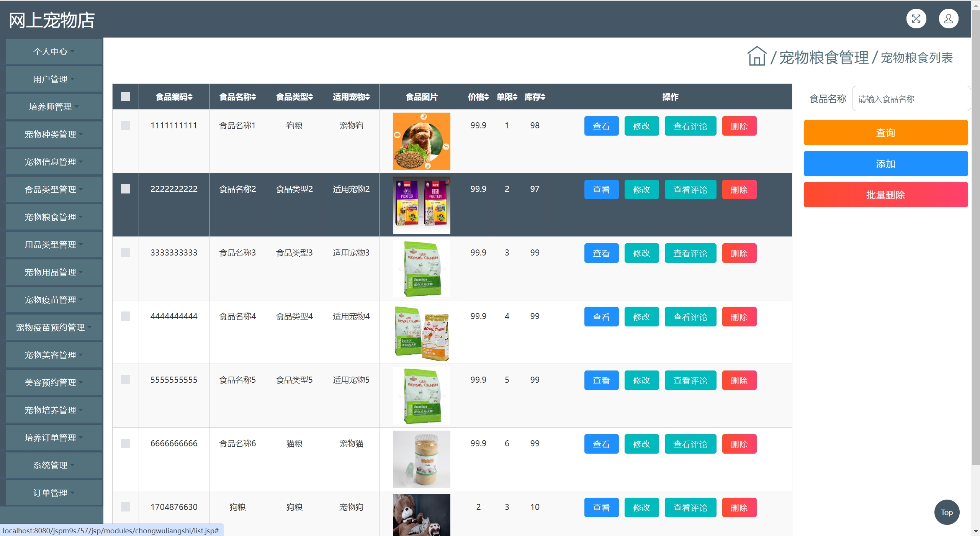Image resolution: width=980 pixels, height=536 pixels.
Task: Toggle the select-all checkbox in table header
Action: click(126, 97)
